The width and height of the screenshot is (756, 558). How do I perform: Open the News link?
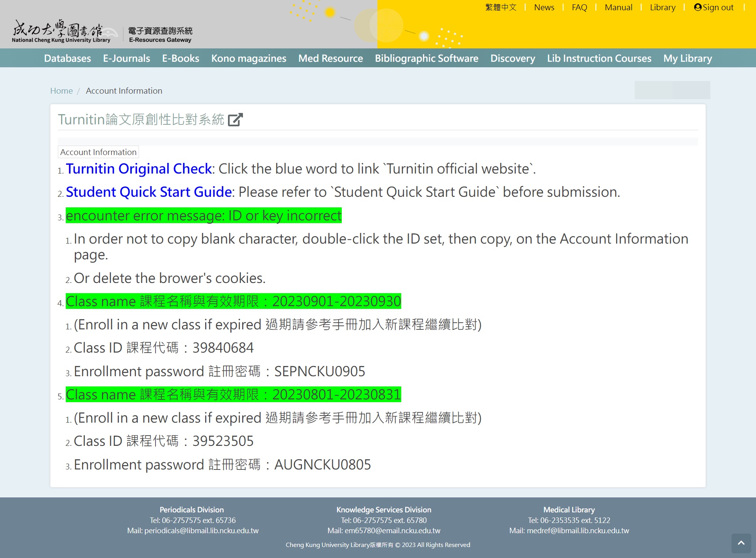(544, 7)
